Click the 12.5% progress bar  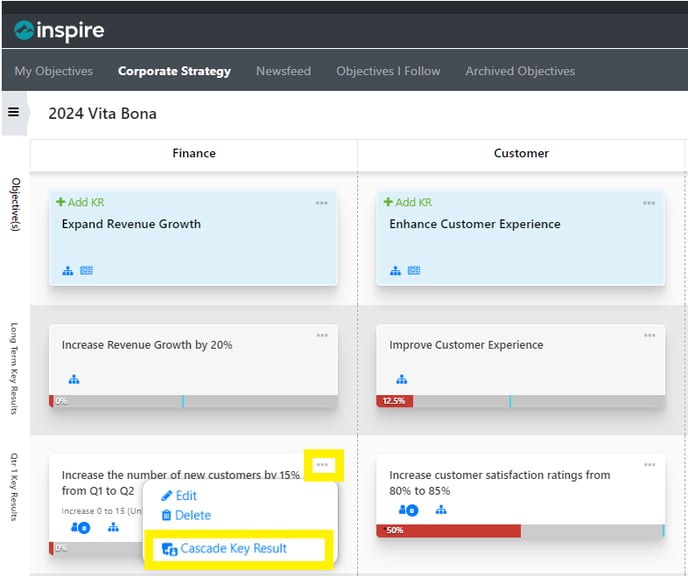(x=520, y=401)
